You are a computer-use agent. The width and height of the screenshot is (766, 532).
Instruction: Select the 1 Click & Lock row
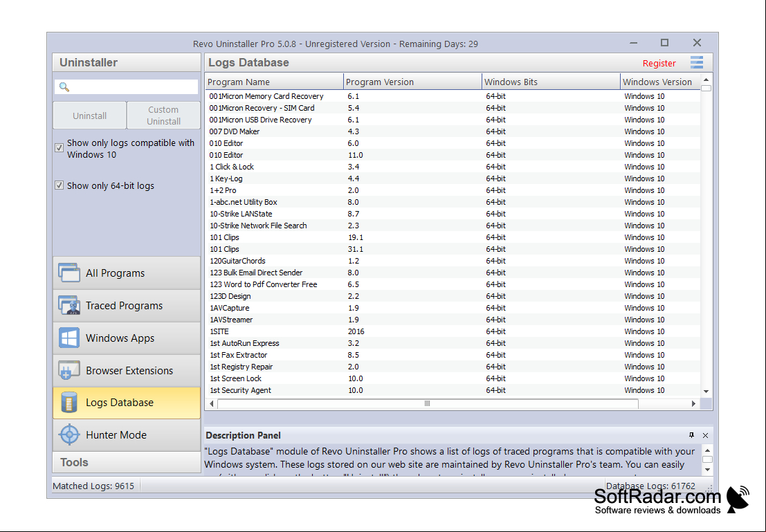pyautogui.click(x=453, y=167)
